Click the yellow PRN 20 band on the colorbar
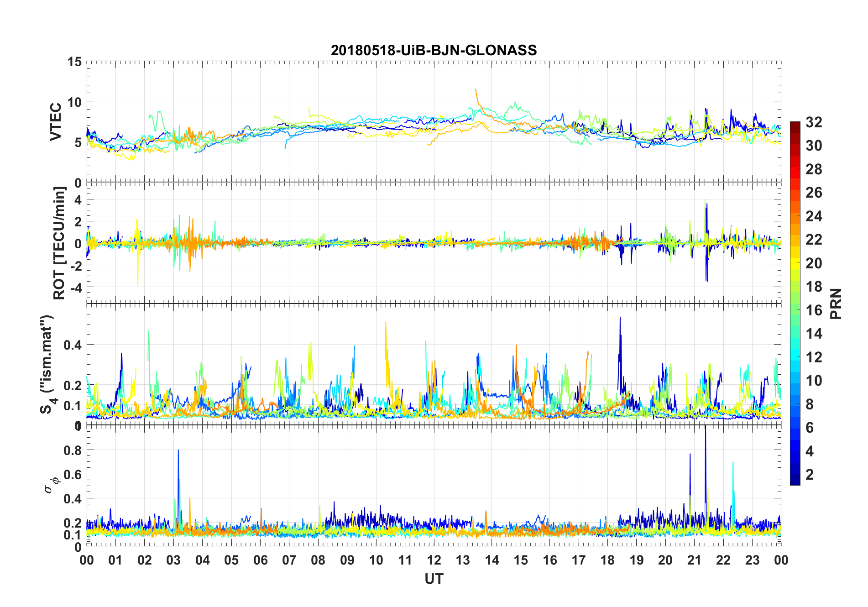868x607 pixels. pos(795,263)
